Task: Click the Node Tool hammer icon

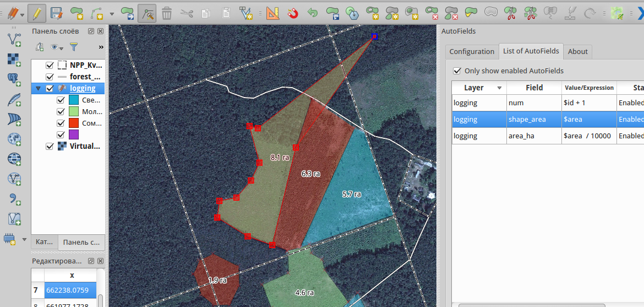Action: tap(146, 13)
